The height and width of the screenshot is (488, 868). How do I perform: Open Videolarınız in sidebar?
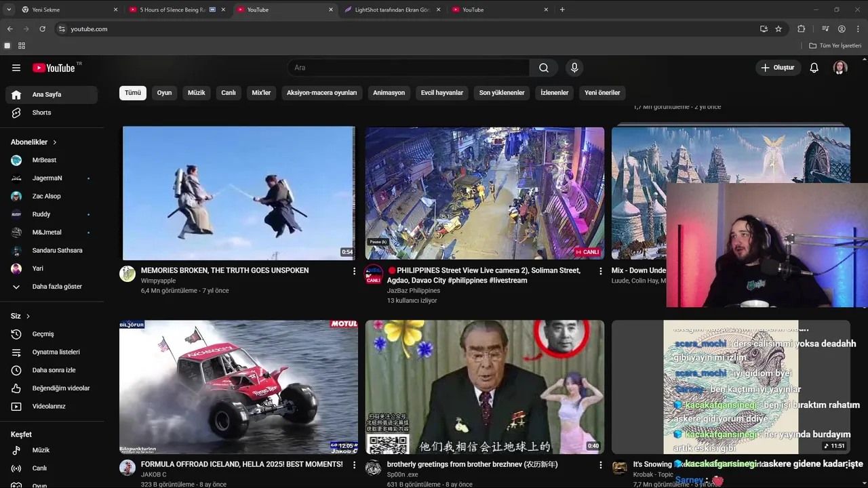click(52, 406)
